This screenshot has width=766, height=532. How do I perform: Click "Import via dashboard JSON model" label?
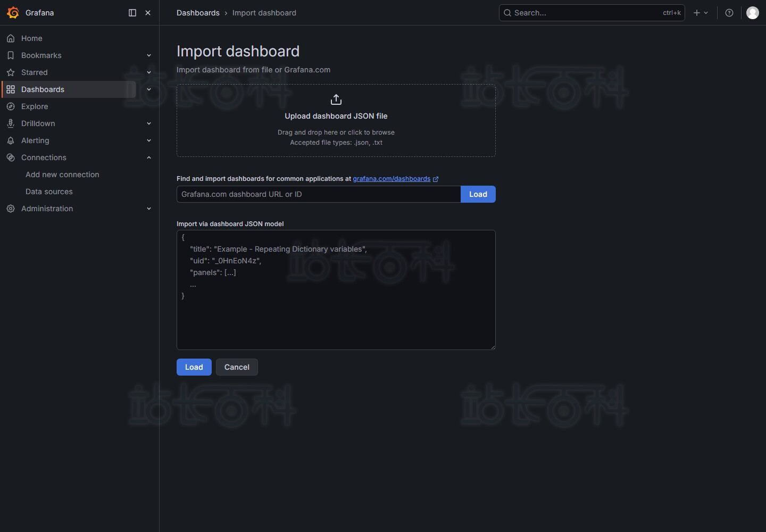tap(230, 224)
